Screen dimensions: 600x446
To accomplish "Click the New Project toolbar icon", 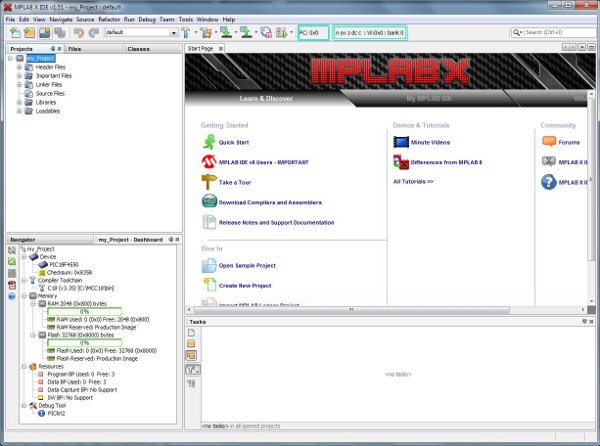I will pos(29,33).
